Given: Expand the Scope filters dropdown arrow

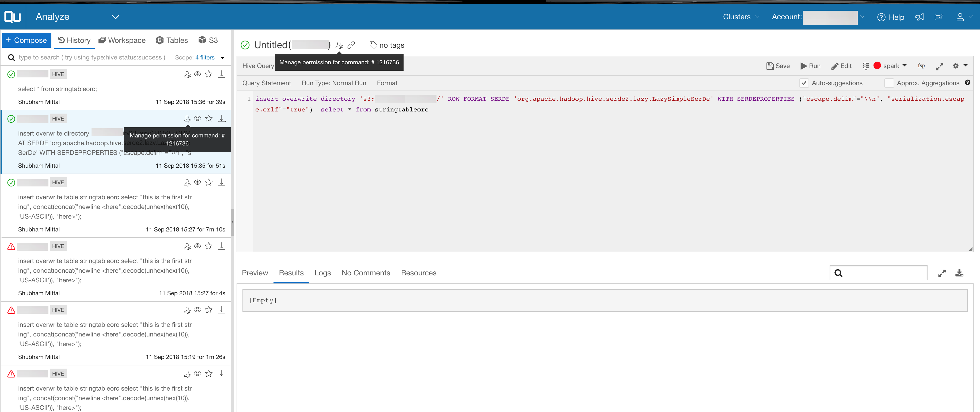Looking at the screenshot, I should (x=223, y=58).
